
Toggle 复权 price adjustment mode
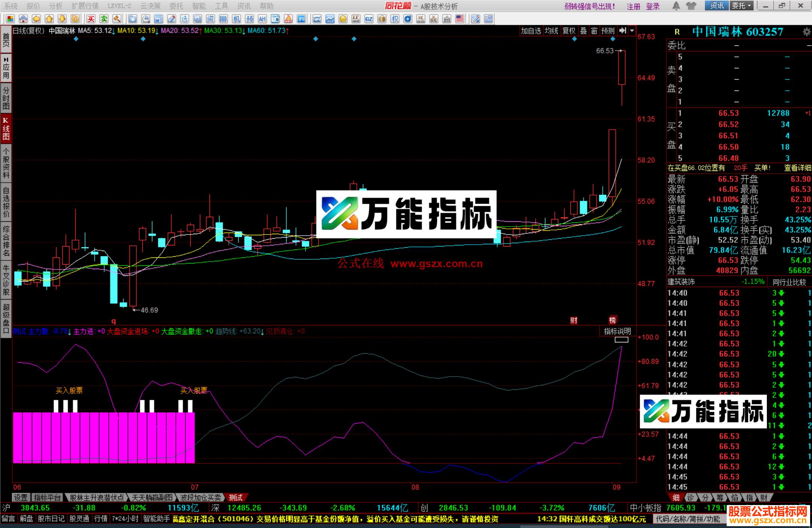point(568,32)
